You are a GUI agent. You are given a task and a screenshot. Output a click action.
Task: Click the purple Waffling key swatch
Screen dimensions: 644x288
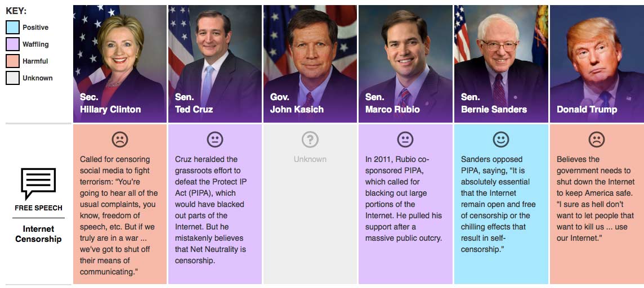tap(12, 44)
